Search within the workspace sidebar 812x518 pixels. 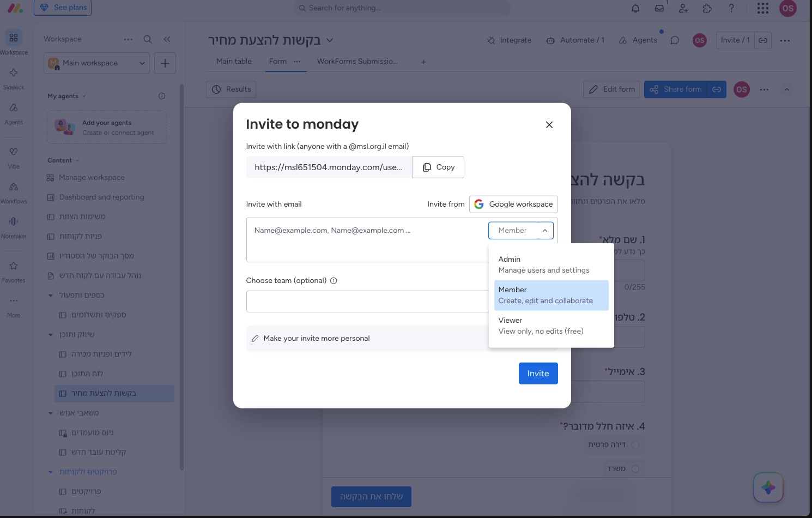point(148,39)
